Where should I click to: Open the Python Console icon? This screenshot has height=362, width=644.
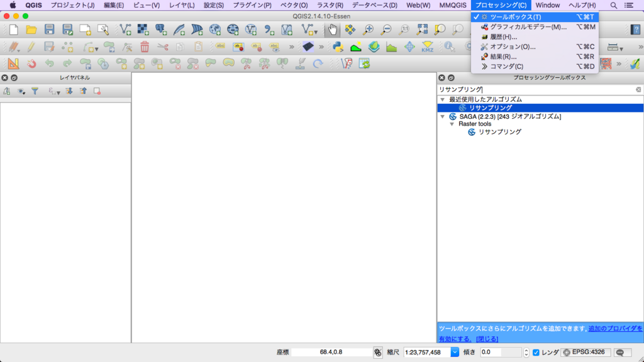click(x=338, y=47)
